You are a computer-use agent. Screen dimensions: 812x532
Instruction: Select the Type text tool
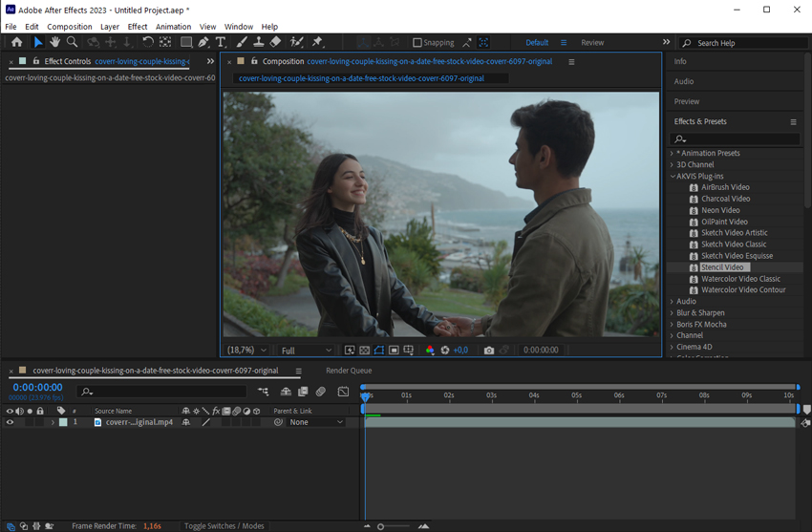pyautogui.click(x=221, y=42)
